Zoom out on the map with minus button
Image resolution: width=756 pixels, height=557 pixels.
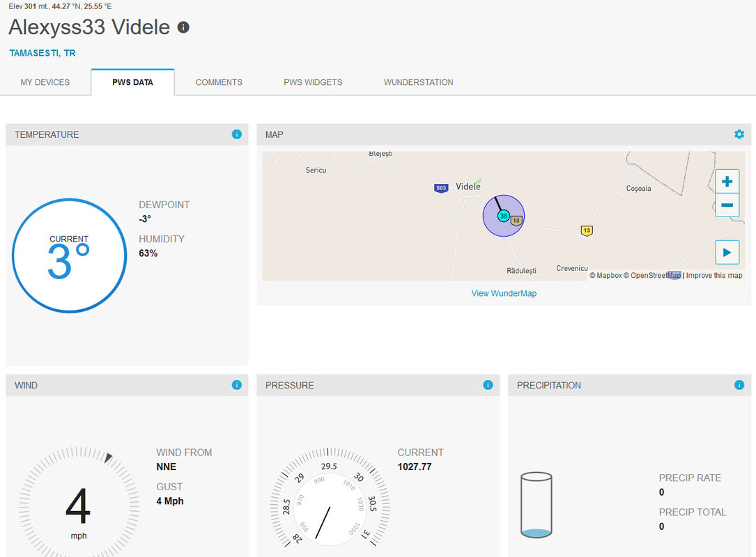click(x=727, y=205)
